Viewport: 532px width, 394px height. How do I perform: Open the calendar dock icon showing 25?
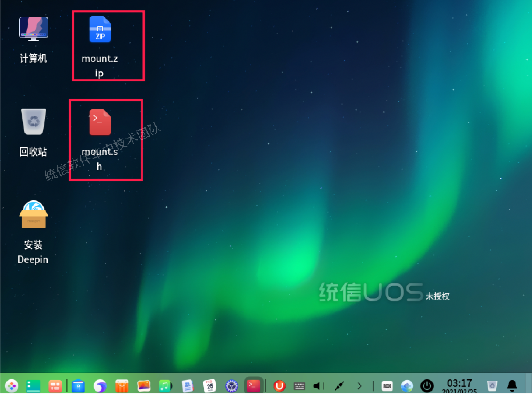click(x=210, y=386)
